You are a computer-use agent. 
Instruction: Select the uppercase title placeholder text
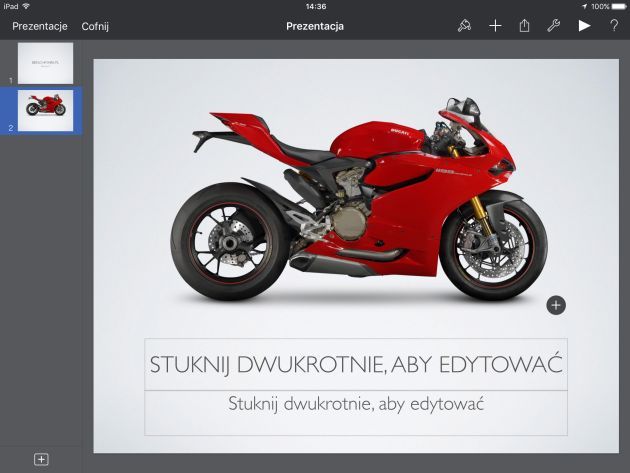tap(356, 364)
